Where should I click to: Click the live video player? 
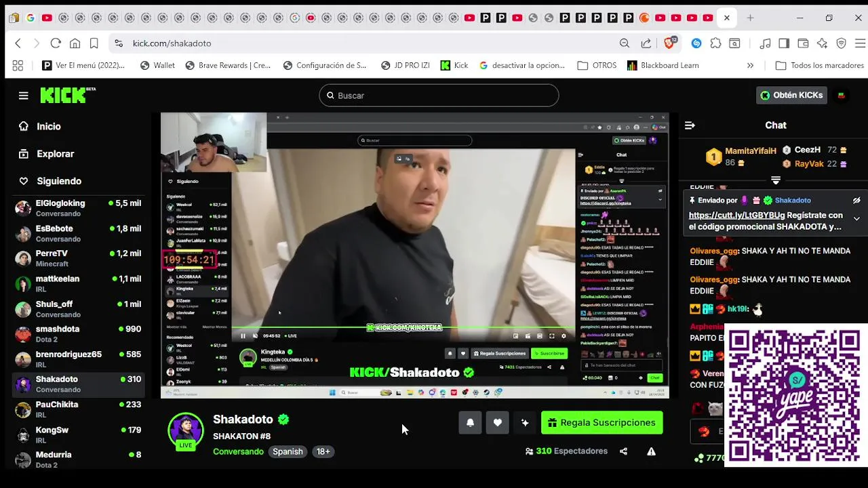pos(415,256)
